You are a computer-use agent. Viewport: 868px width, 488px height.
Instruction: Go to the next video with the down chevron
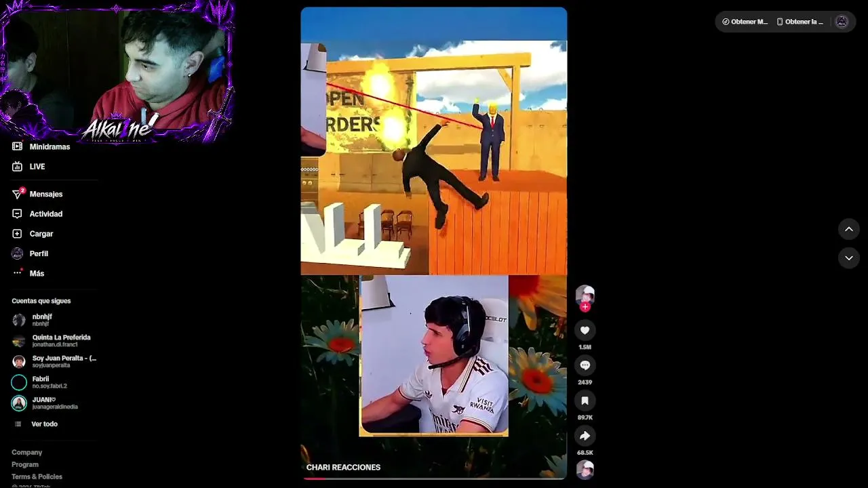(848, 258)
